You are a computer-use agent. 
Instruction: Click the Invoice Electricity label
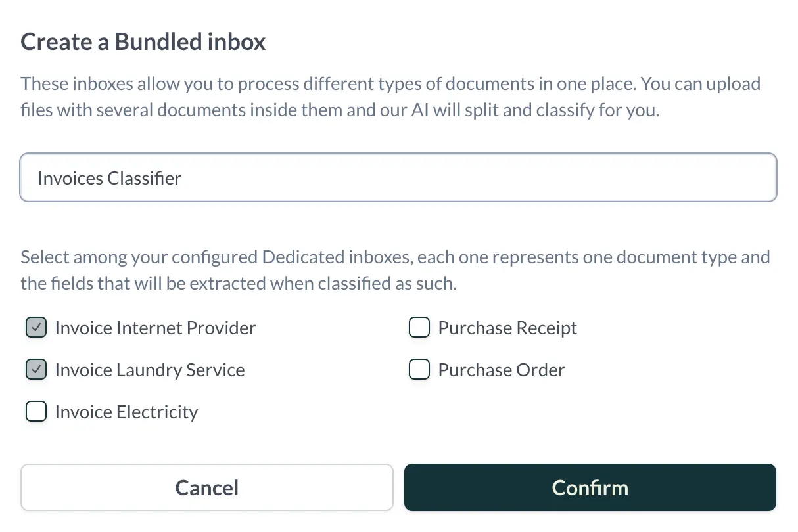126,411
